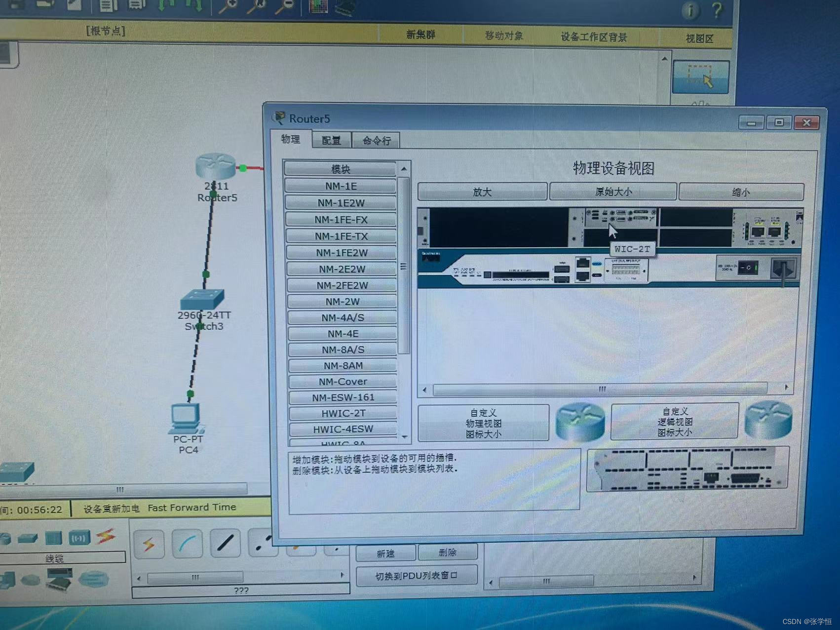Select the 2960-24TT Switch3 device icon
Viewport: 840px width, 630px height.
pos(202,299)
